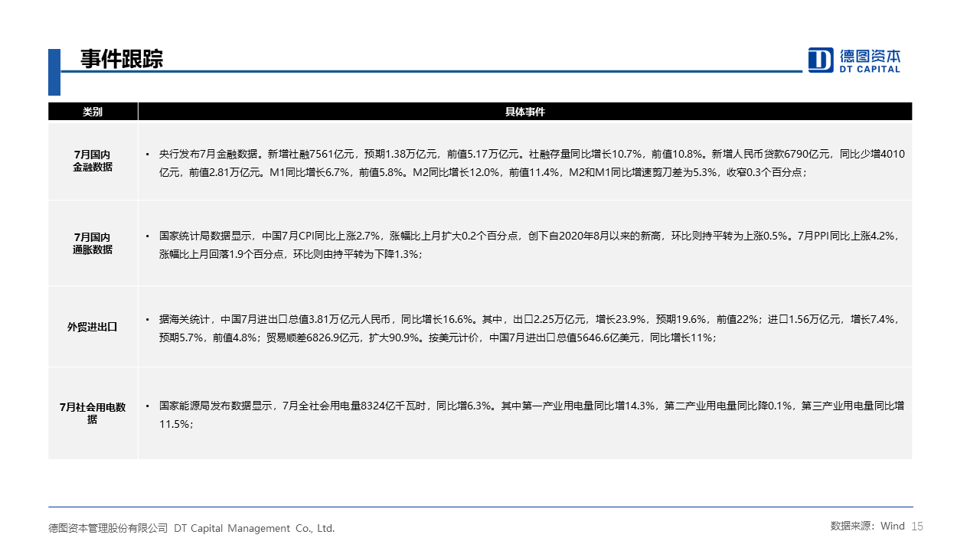This screenshot has height=551, width=980.
Task: Click the 具体事件 column header
Action: tap(525, 112)
